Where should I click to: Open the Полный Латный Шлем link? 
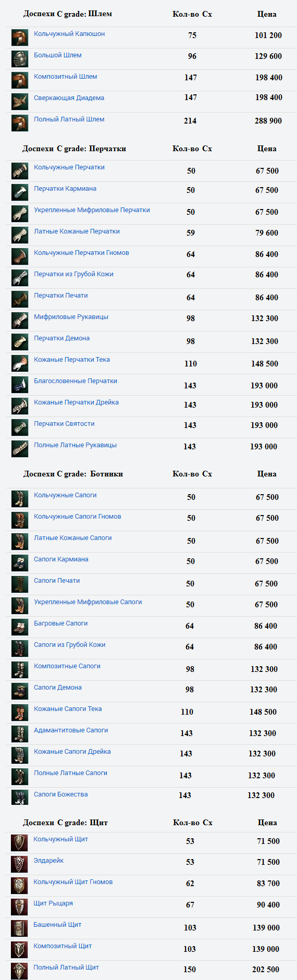(69, 119)
